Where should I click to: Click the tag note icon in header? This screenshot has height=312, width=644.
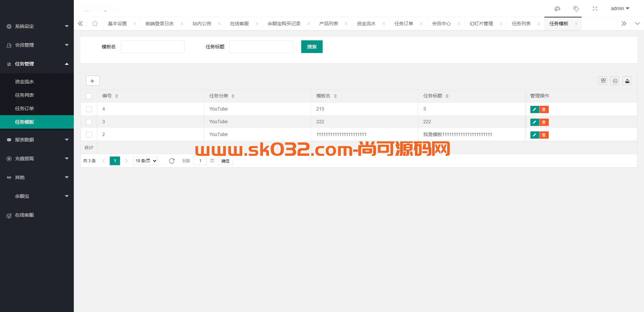(x=576, y=9)
